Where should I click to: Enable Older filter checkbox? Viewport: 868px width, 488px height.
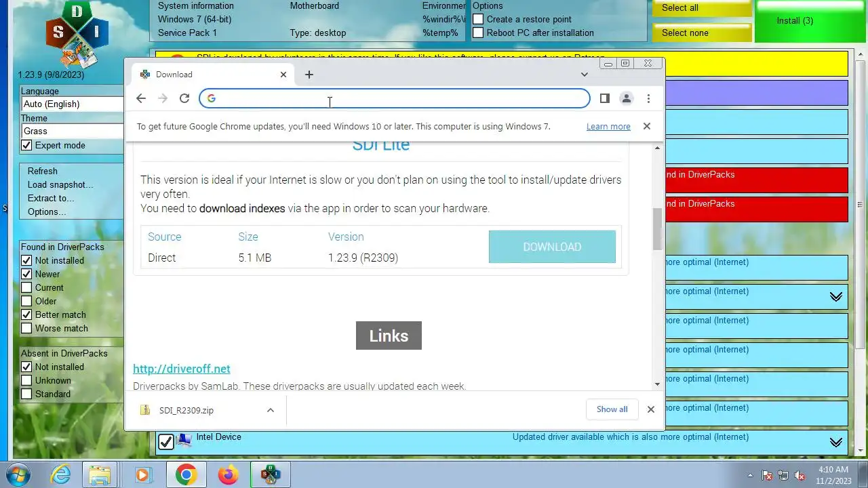(26, 301)
